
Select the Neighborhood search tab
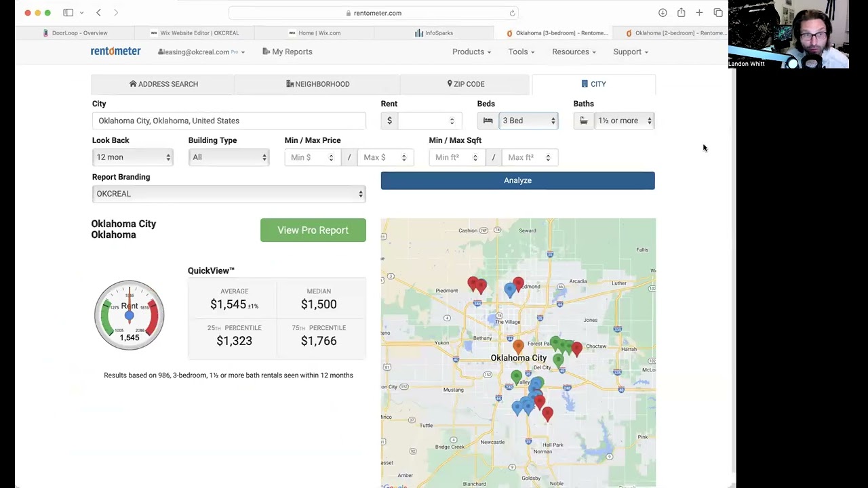[x=317, y=84]
